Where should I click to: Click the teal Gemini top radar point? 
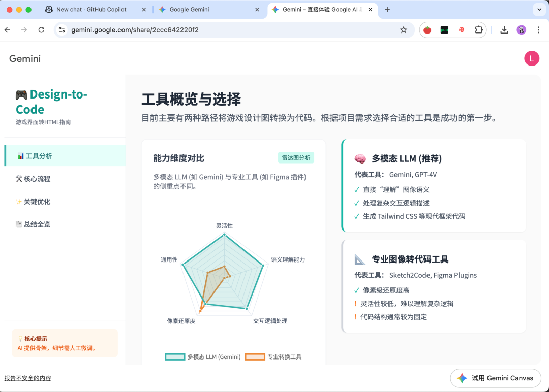(x=225, y=234)
